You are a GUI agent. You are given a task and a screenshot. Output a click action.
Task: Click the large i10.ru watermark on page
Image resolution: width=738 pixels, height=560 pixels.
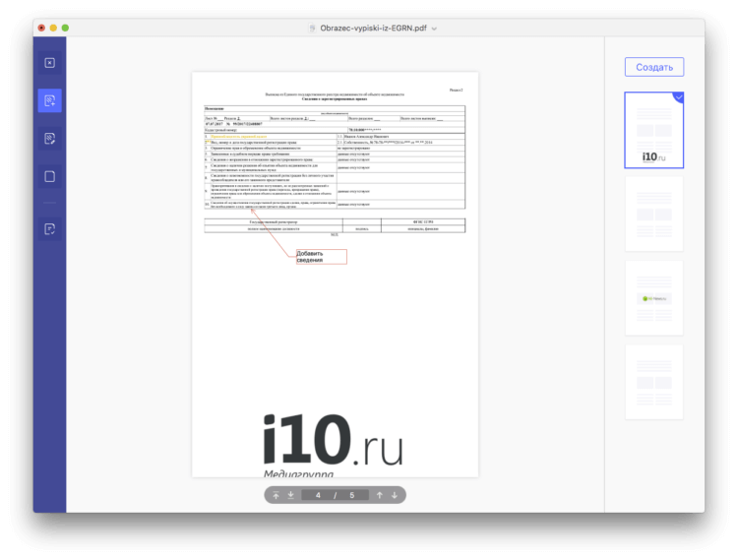(x=334, y=440)
